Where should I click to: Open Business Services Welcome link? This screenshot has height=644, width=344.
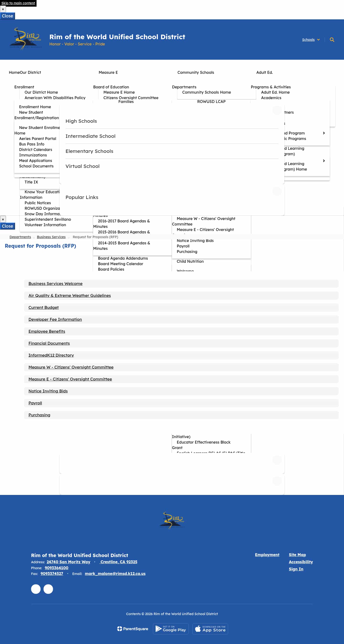click(55, 284)
